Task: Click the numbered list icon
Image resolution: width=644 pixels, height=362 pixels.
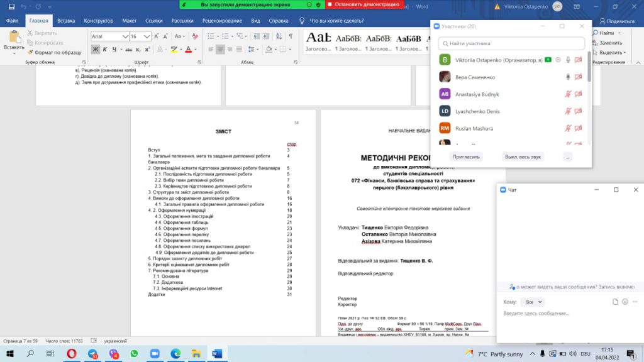Action: pyautogui.click(x=225, y=36)
